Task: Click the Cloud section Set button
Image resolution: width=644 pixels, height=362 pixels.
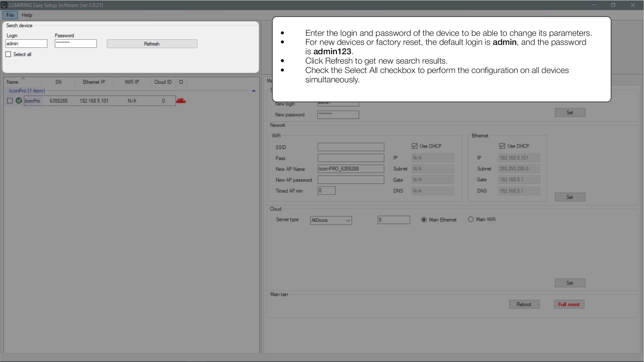Action: tap(570, 283)
